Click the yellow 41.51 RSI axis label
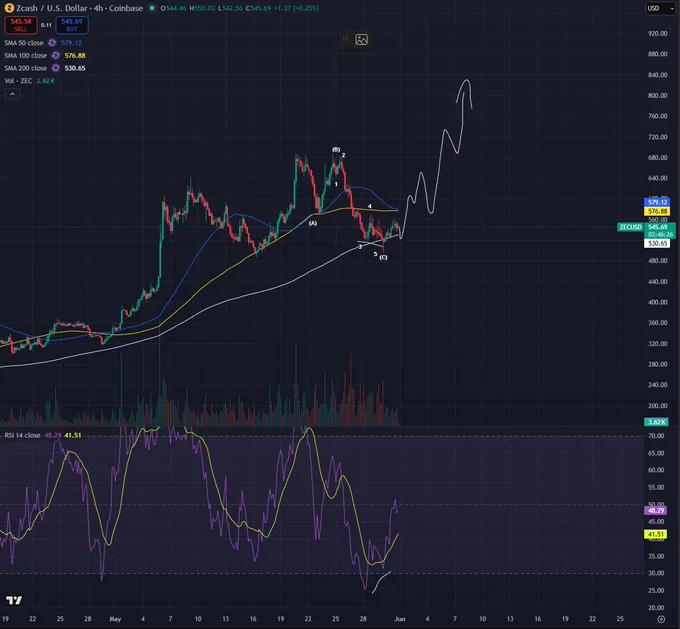 (x=656, y=534)
